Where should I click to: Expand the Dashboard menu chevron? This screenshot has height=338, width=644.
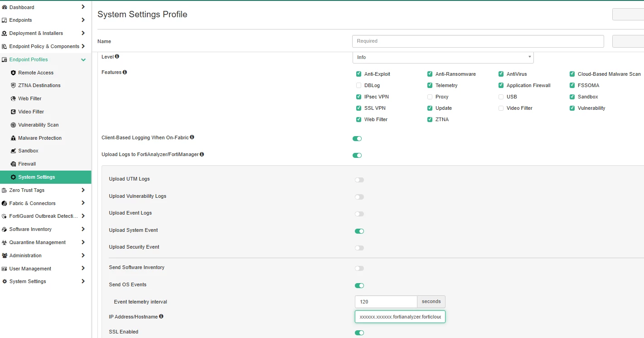click(83, 7)
